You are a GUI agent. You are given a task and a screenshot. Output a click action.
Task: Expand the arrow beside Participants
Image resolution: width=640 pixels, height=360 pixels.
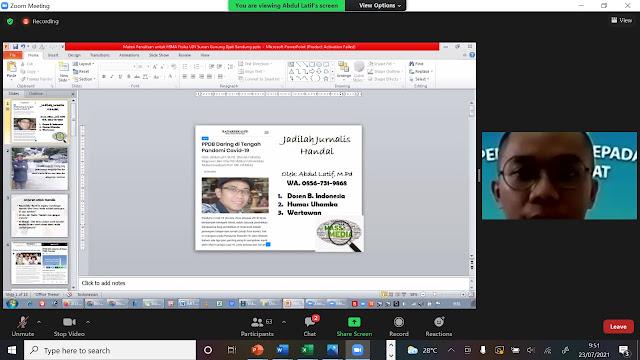284,322
